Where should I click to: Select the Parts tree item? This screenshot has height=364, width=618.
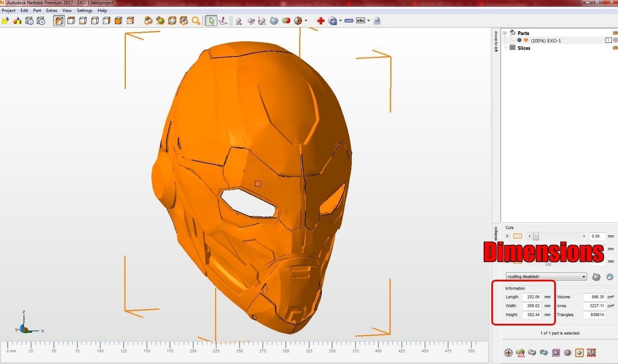[523, 33]
